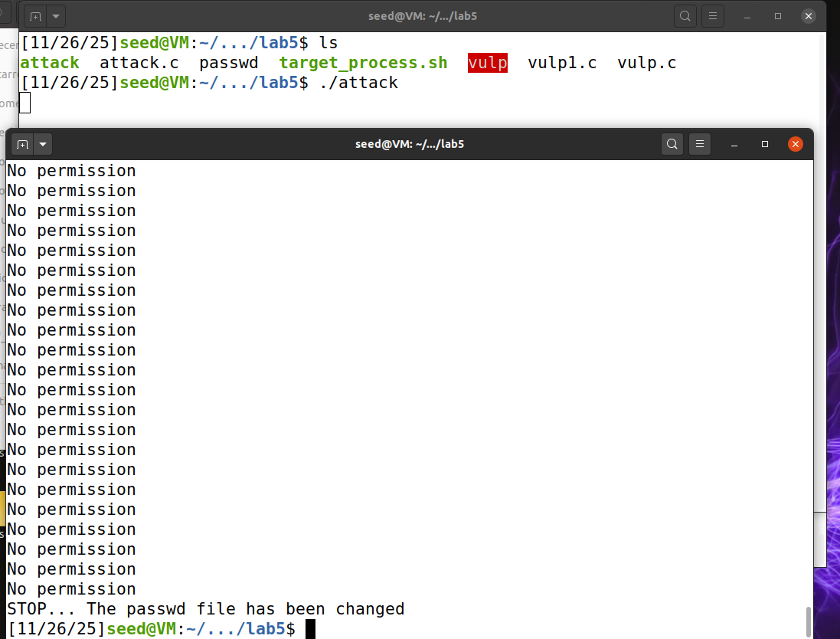
Task: Open search in the back terminal window
Action: click(685, 16)
